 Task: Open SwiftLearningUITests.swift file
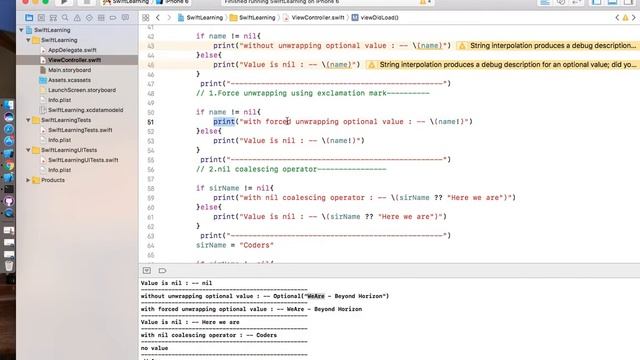pyautogui.click(x=83, y=160)
